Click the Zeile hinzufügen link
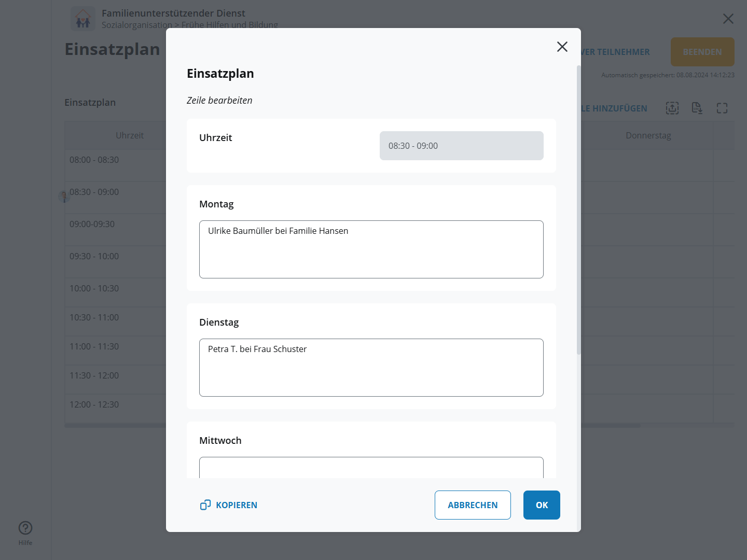The image size is (747, 560). tap(614, 108)
